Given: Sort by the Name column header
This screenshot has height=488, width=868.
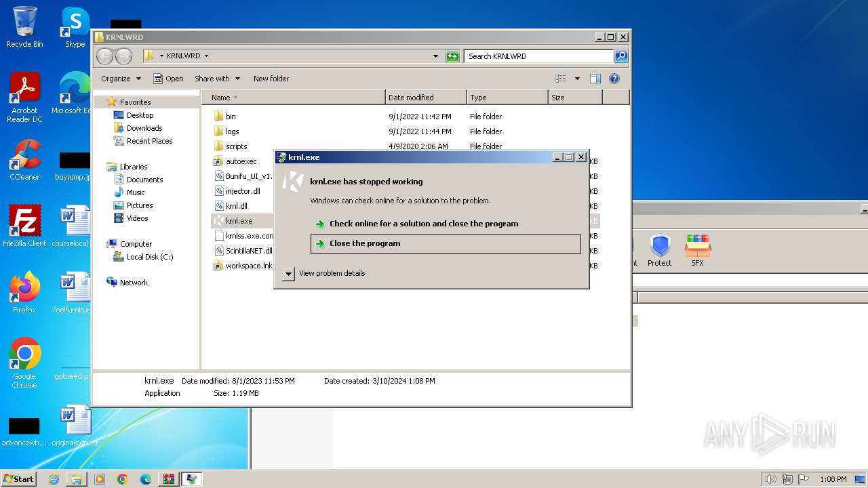Looking at the screenshot, I should tap(293, 98).
